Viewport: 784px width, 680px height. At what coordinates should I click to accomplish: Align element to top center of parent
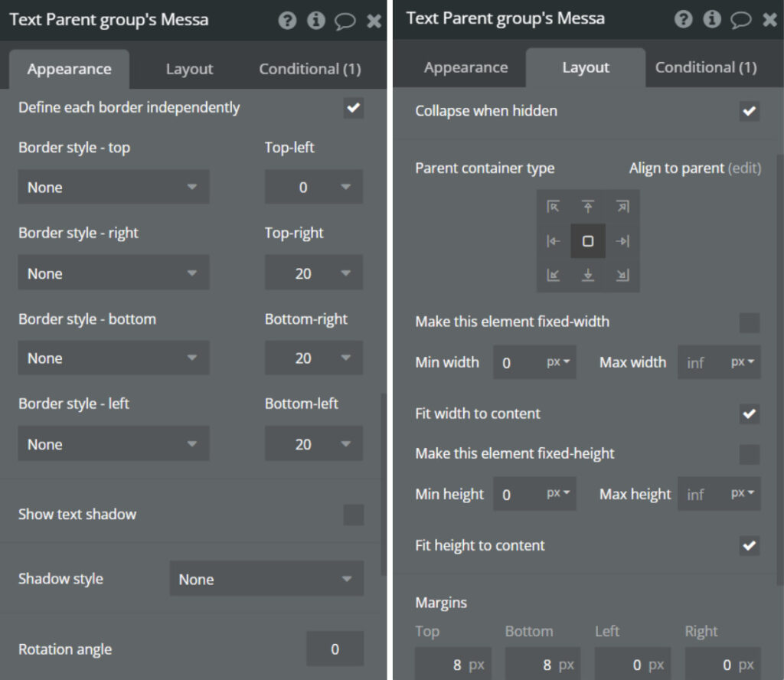(x=588, y=207)
